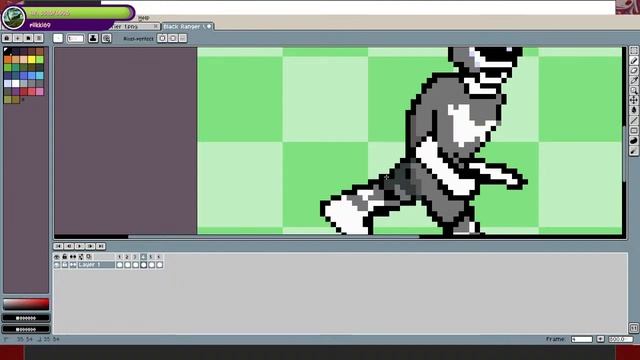This screenshot has height=360, width=640.
Task: Go to next frame playback button
Action: (90, 246)
